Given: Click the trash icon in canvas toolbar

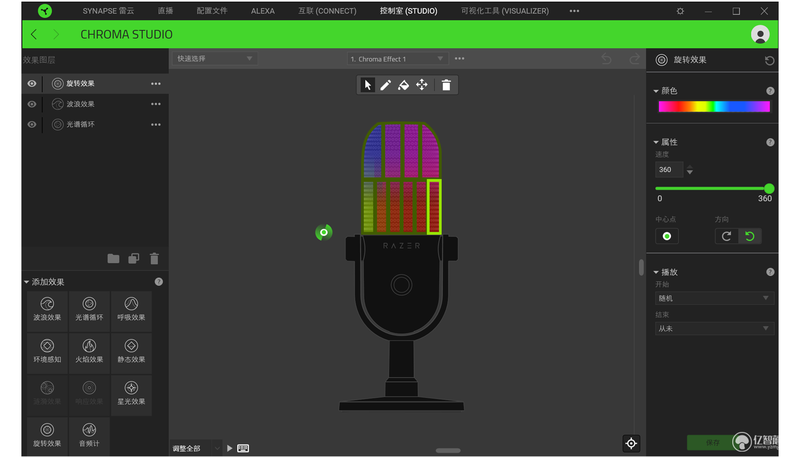Looking at the screenshot, I should pos(446,85).
